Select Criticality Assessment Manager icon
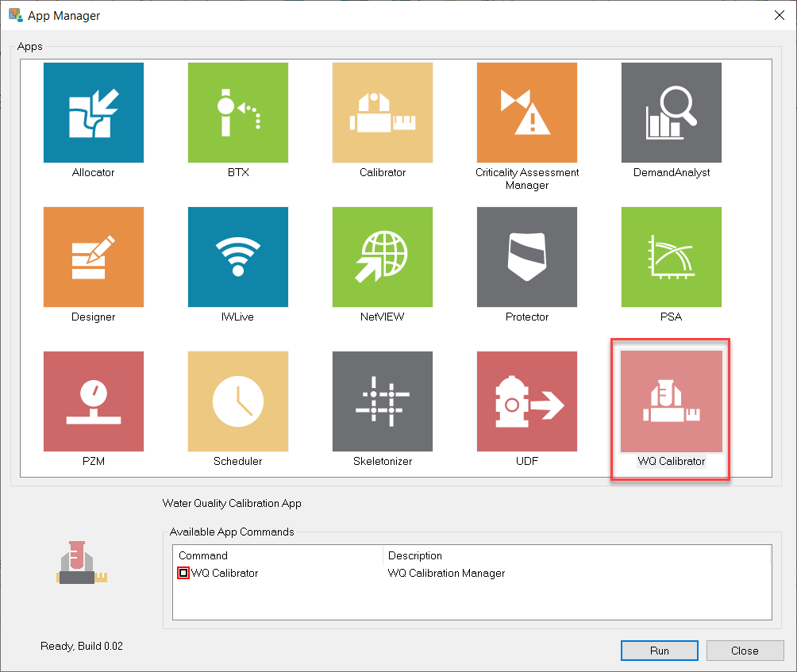797x672 pixels. 526,113
